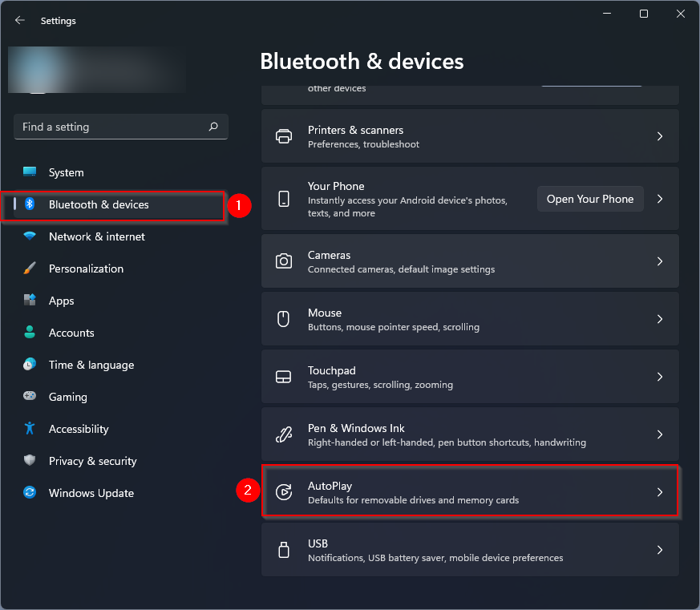This screenshot has height=610, width=700.
Task: Click 'Preferences, troubleshoot' subtitle
Action: [363, 144]
